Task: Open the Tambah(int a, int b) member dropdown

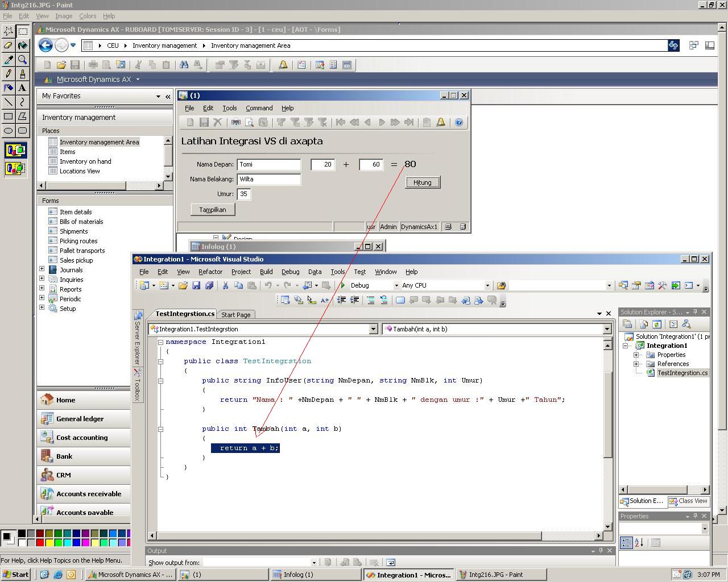Action: point(607,329)
